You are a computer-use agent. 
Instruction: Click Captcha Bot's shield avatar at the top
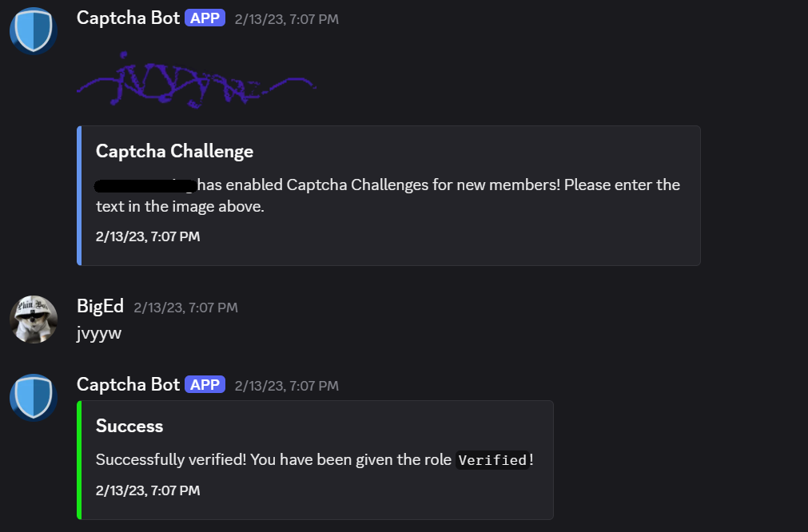click(33, 30)
